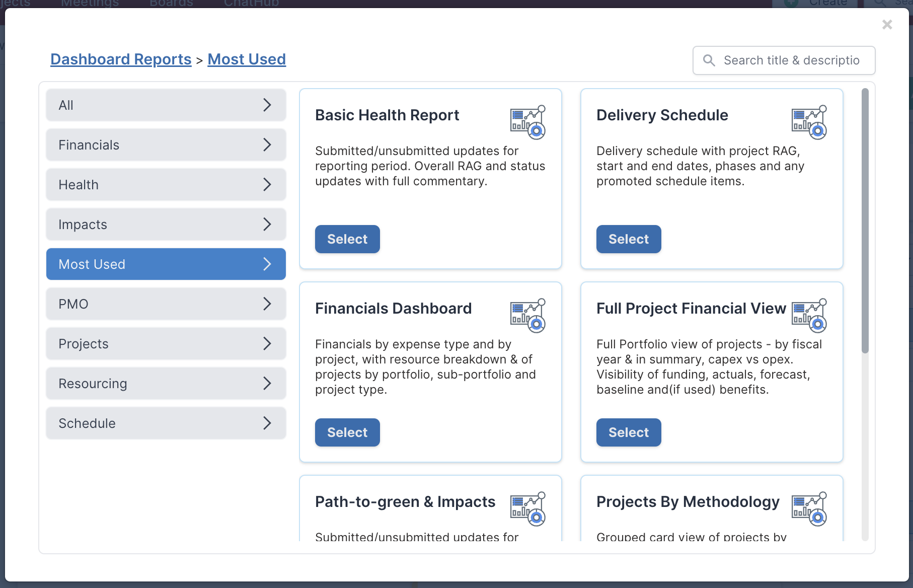
Task: Click the Path-to-green & Impacts report icon
Action: click(x=528, y=509)
